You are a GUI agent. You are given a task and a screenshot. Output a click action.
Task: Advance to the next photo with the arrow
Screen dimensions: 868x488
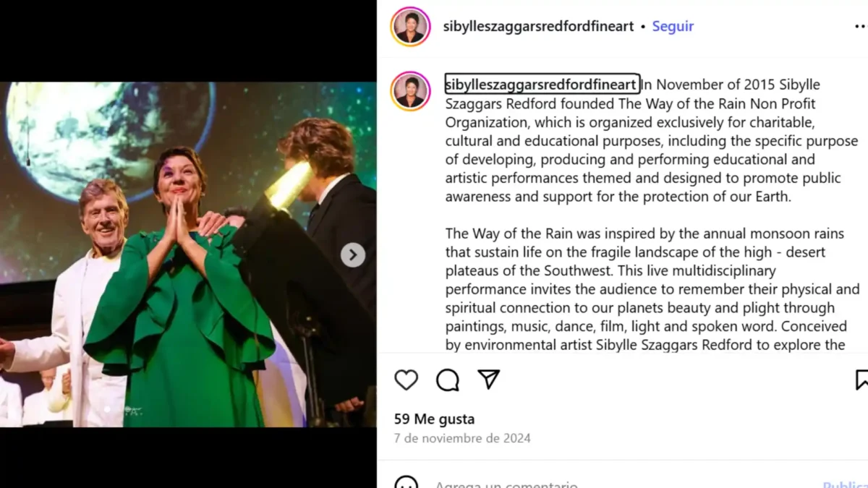point(353,254)
